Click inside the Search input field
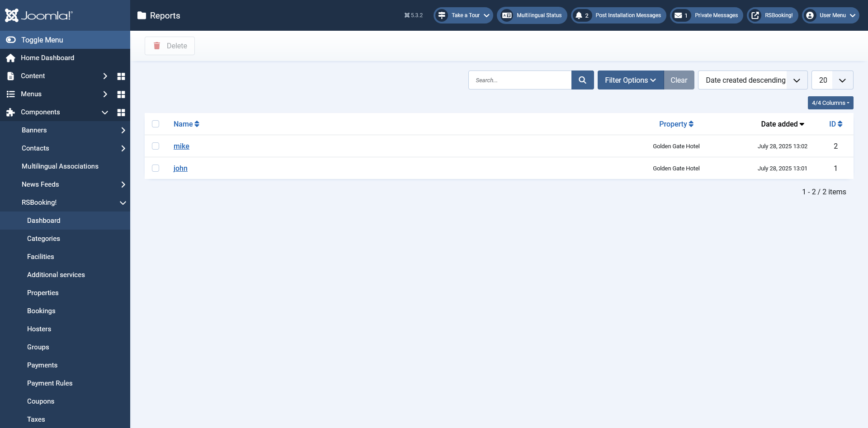Screen dimensions: 868x428 click(x=520, y=80)
